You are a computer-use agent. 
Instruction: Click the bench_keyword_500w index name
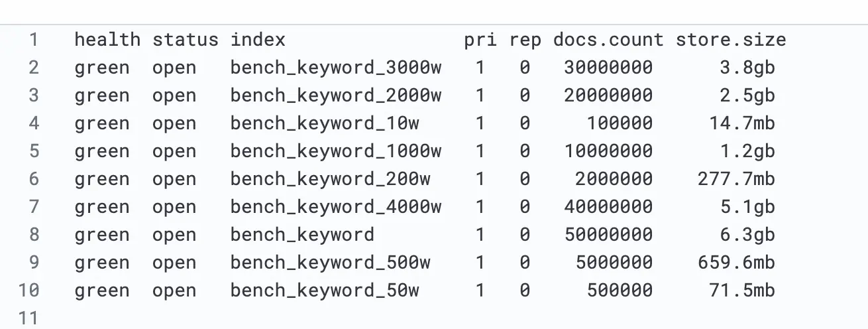330,263
